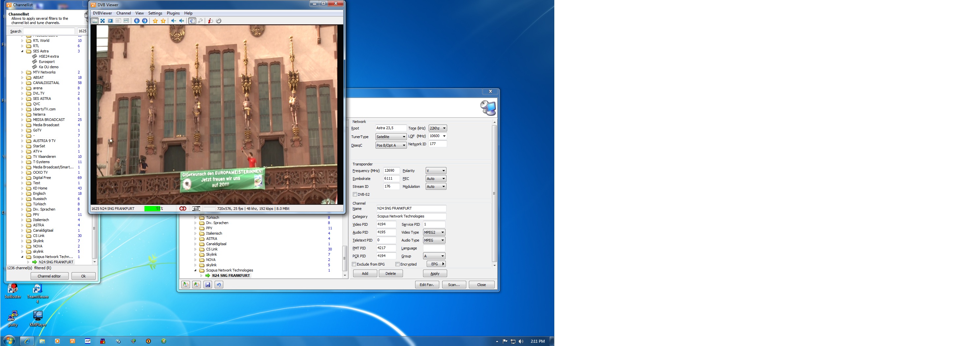The width and height of the screenshot is (980, 346).
Task: Open the IsoBuster desktop shortcut
Action: pyautogui.click(x=13, y=291)
